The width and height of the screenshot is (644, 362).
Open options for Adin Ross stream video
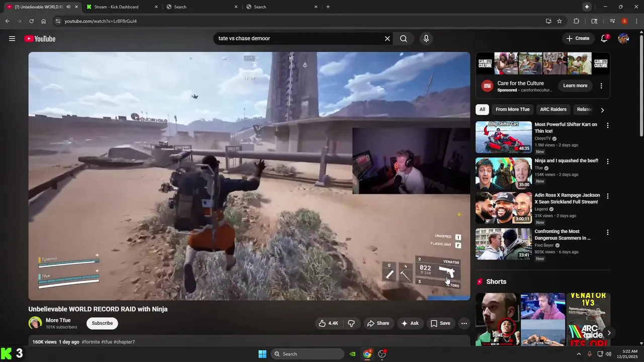(x=607, y=196)
